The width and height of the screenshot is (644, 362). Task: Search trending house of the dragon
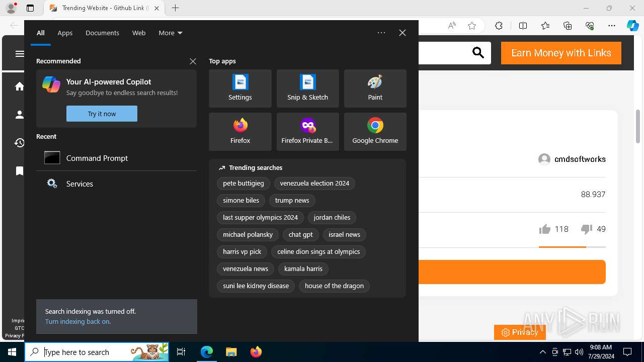pyautogui.click(x=334, y=286)
